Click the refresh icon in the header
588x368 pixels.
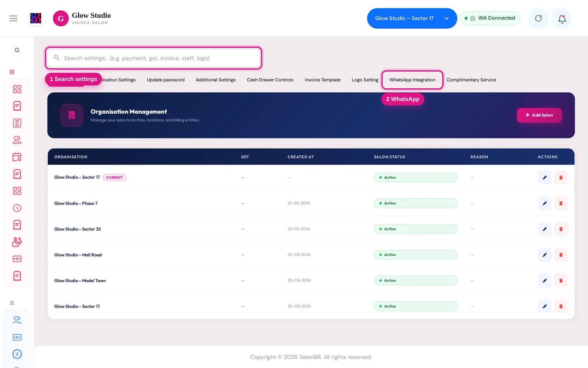pos(538,18)
